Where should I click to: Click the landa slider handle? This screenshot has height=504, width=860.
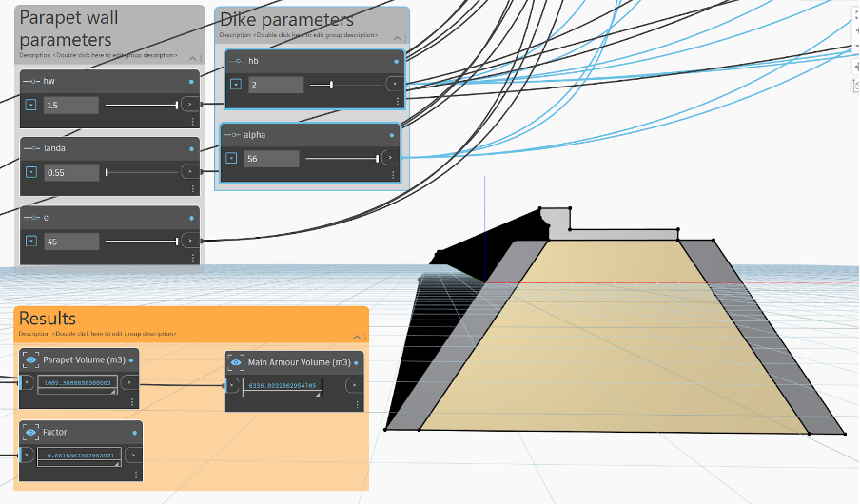[107, 172]
